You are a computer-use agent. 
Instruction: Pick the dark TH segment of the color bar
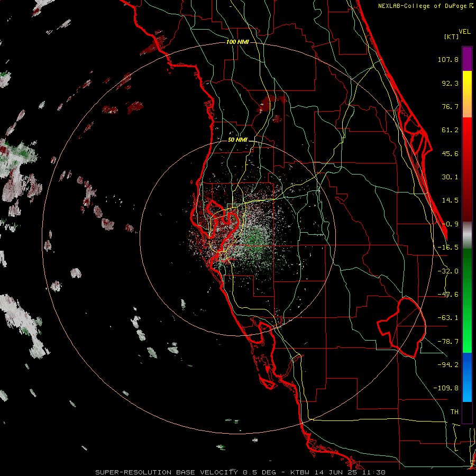(x=467, y=412)
